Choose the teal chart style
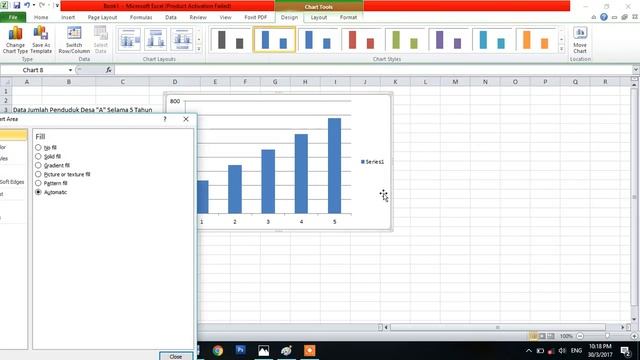This screenshot has width=640, height=360. (x=492, y=40)
